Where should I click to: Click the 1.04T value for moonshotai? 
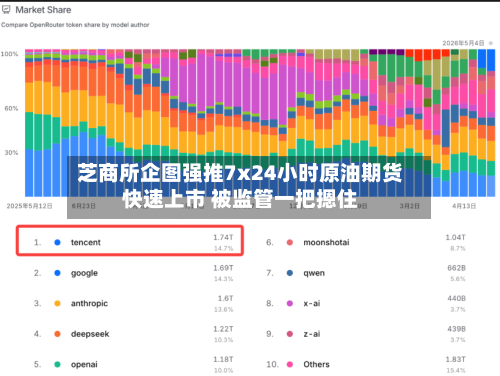(456, 237)
